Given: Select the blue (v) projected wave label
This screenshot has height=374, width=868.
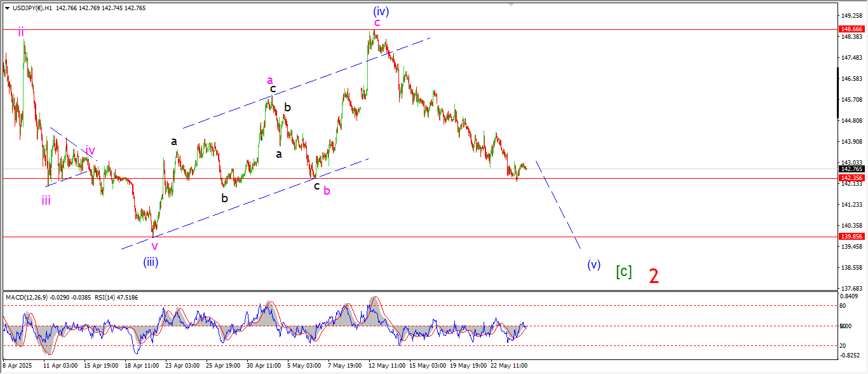Looking at the screenshot, I should [x=593, y=265].
